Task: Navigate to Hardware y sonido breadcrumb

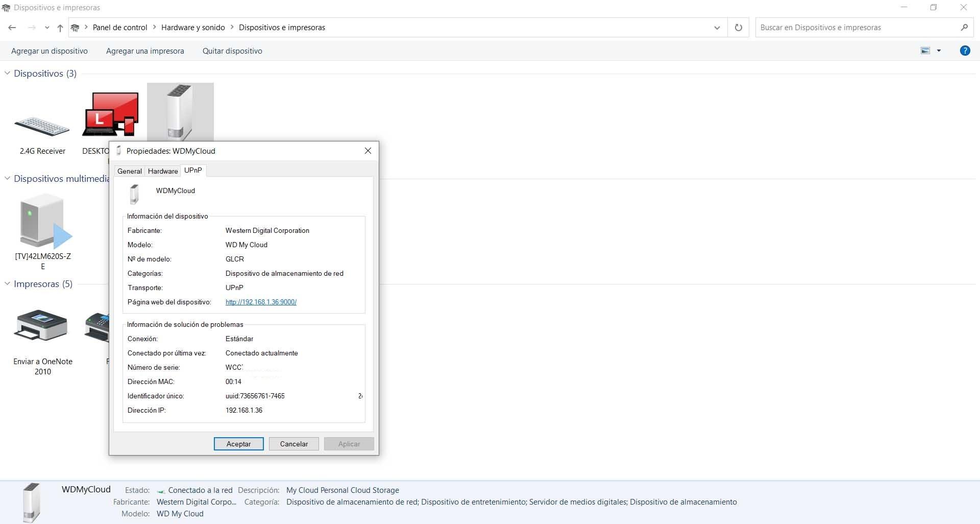Action: (193, 28)
